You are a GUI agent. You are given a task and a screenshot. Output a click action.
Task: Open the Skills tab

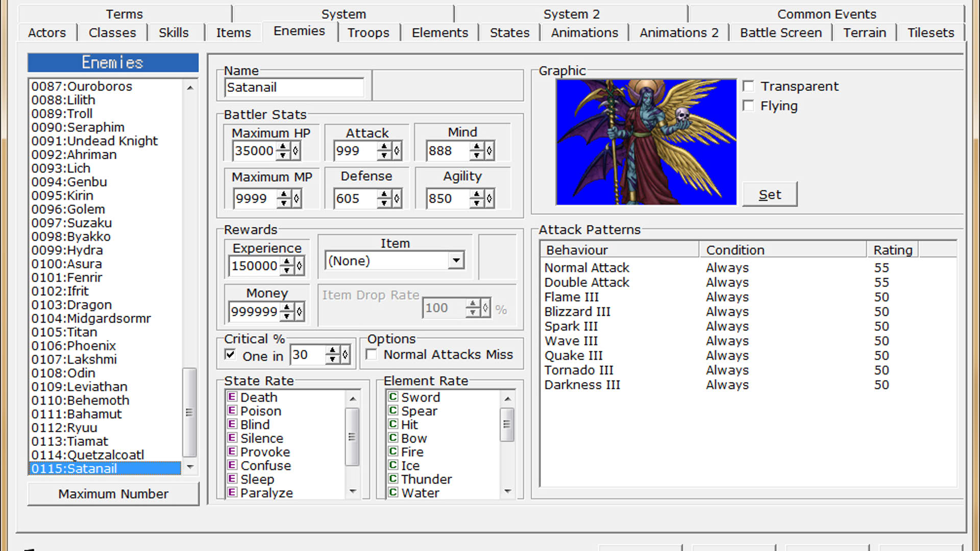(x=174, y=33)
